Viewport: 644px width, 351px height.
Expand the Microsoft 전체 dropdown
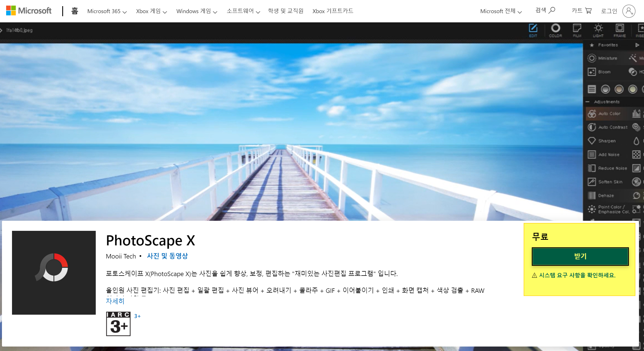pyautogui.click(x=501, y=11)
